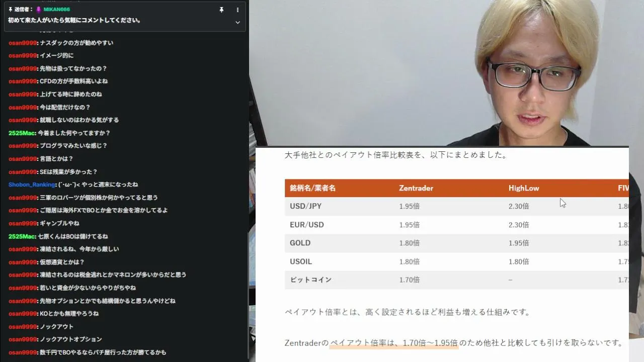The image size is (644, 362).
Task: Select the GOLD row label
Action: click(x=300, y=243)
